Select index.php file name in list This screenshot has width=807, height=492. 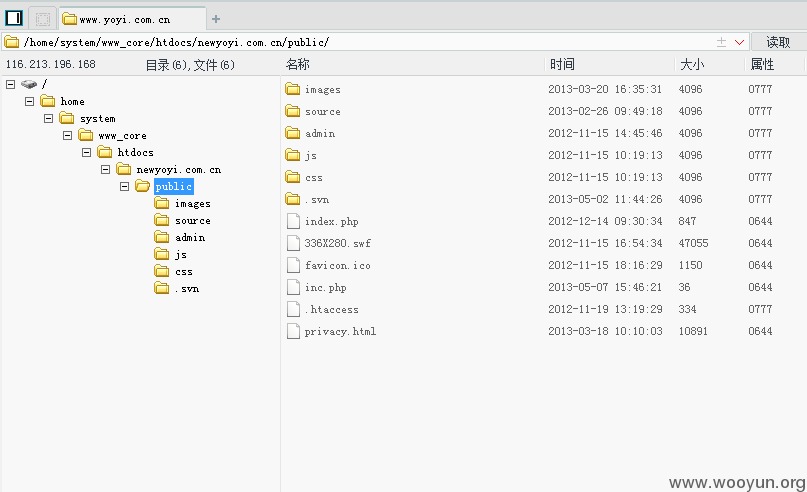click(x=331, y=221)
